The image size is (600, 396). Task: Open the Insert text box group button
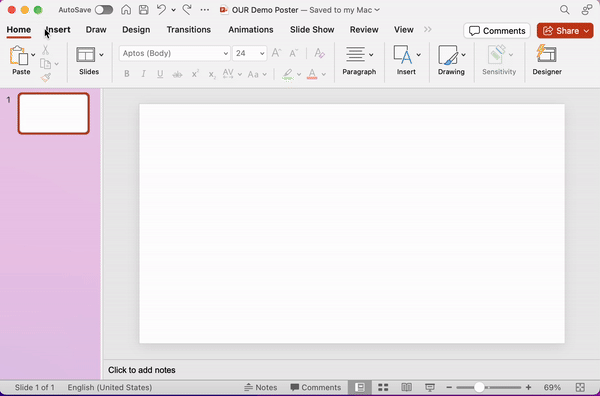[x=406, y=60]
